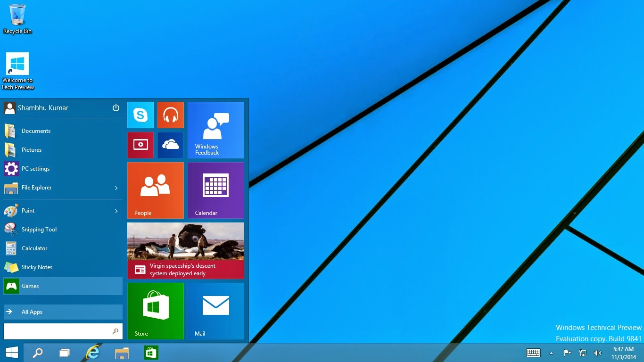Open PC settings from the Start menu
The image size is (644, 362).
(x=63, y=169)
